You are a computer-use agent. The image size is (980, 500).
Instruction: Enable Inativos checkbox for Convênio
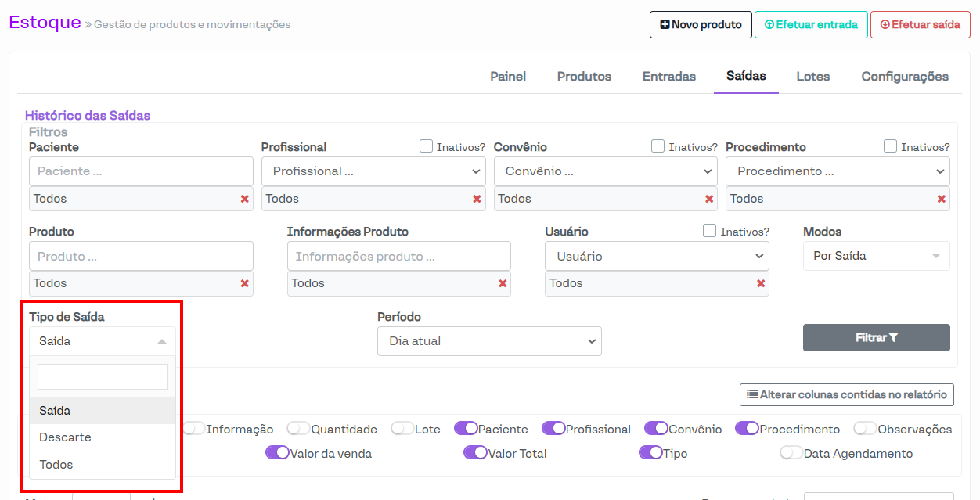pyautogui.click(x=658, y=146)
